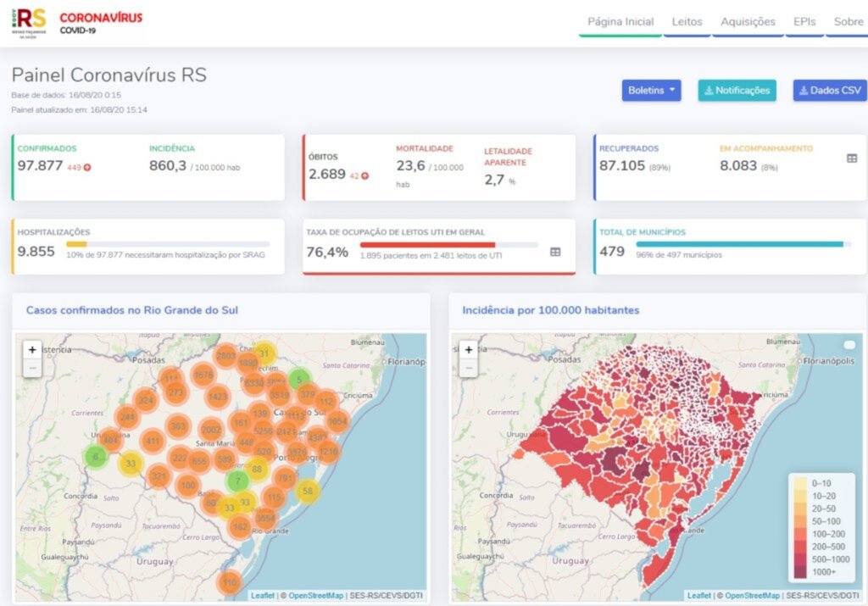Screen dimensions: 868x606
Task: Open table icon in Em Acompanhamento card
Action: (851, 158)
